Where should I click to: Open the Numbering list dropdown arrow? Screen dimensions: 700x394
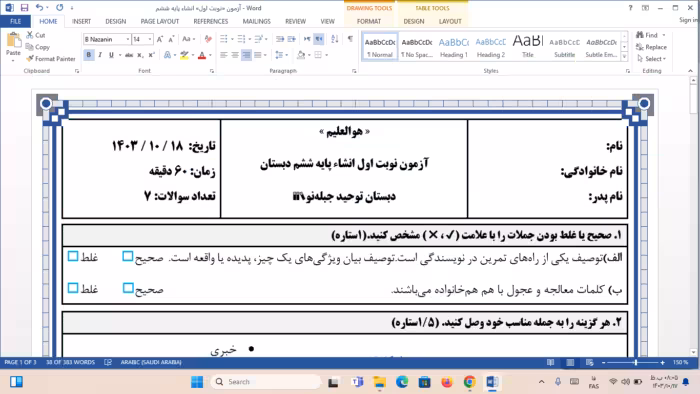(250, 39)
